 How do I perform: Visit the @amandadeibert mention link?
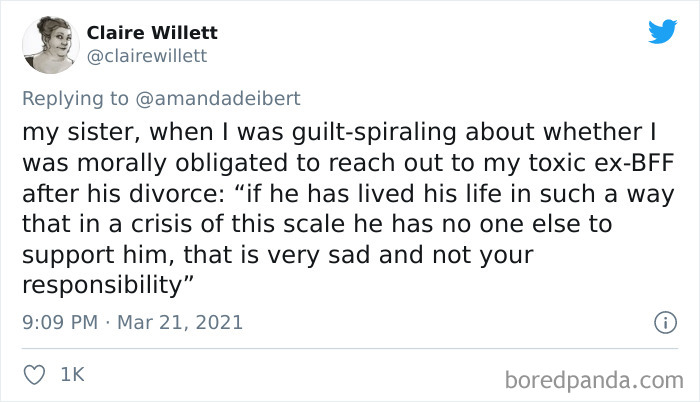pyautogui.click(x=214, y=101)
